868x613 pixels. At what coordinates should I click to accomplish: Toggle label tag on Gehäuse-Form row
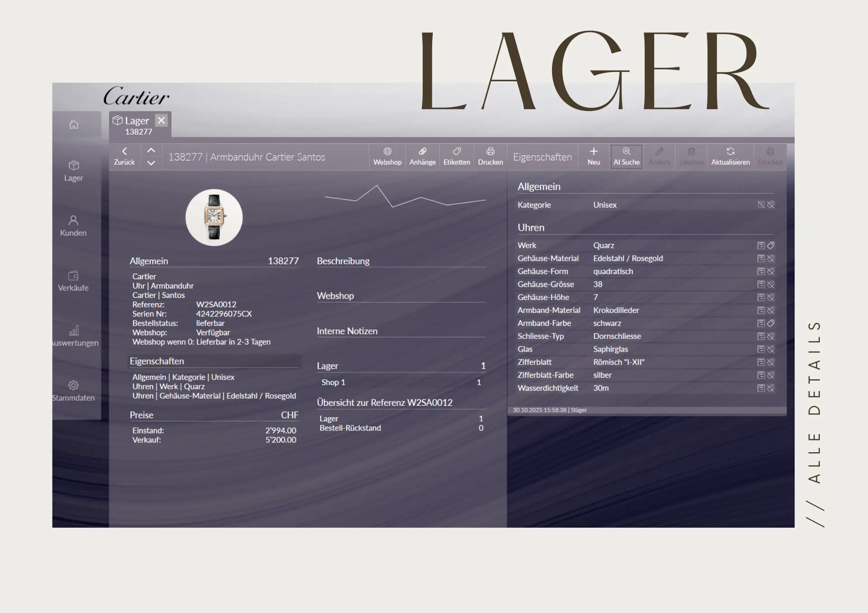tap(771, 271)
